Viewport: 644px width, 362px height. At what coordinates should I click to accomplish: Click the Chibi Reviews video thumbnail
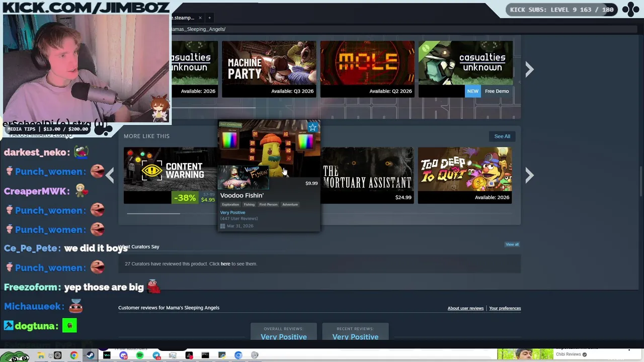525,354
